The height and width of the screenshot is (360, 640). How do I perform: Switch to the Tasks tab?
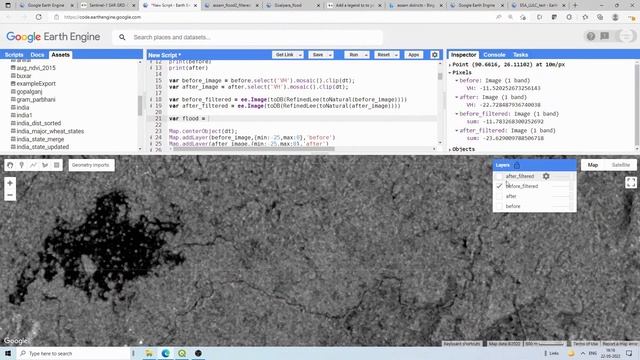520,55
